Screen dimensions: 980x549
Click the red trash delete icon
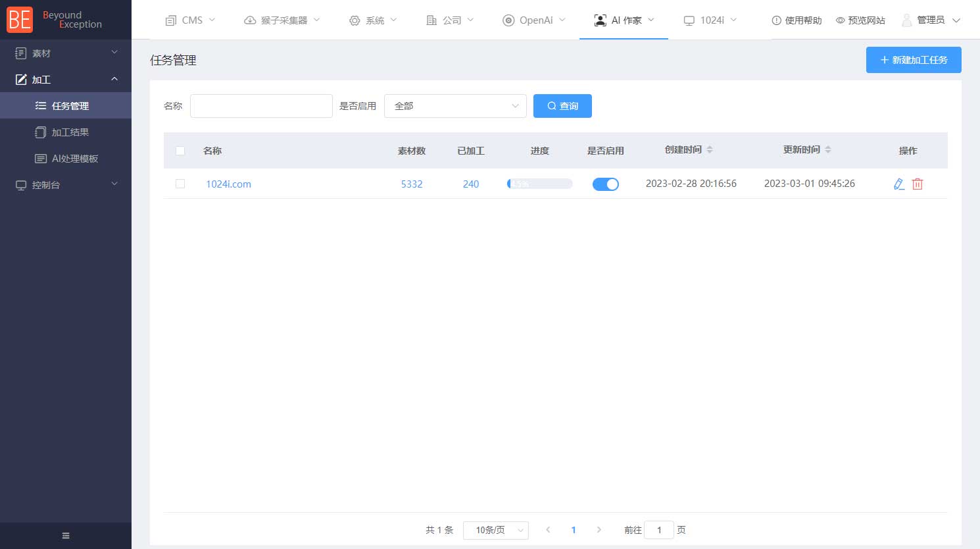pos(918,184)
